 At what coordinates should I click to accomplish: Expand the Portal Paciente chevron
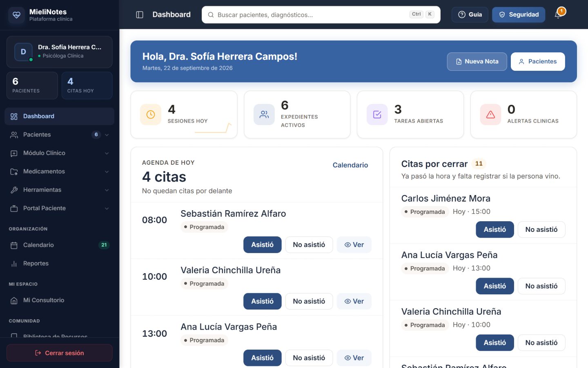107,209
